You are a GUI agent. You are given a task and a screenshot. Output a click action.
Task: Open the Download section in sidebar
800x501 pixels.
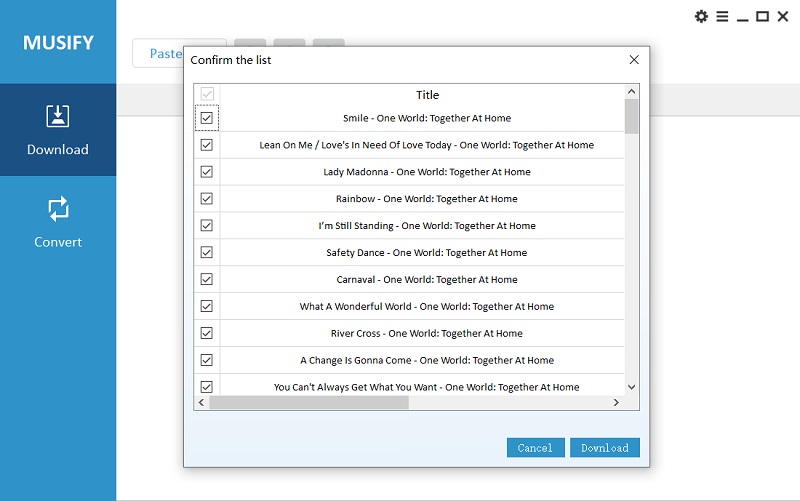[58, 130]
